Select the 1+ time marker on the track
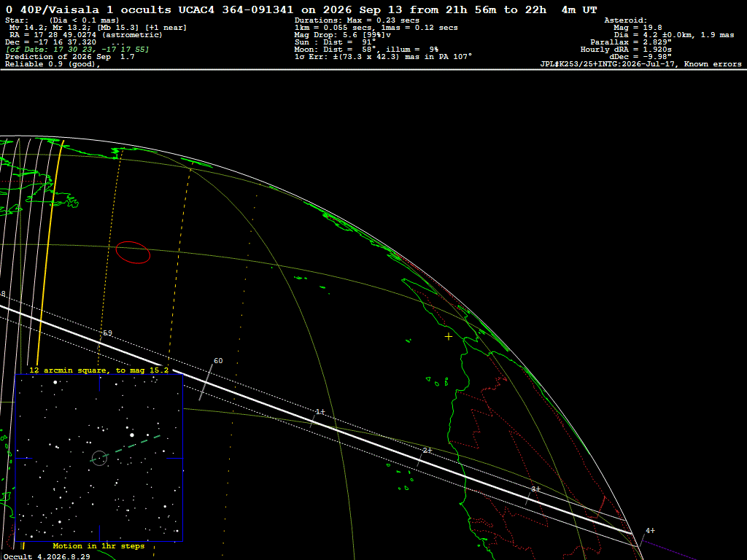This screenshot has width=747, height=560. 320,412
